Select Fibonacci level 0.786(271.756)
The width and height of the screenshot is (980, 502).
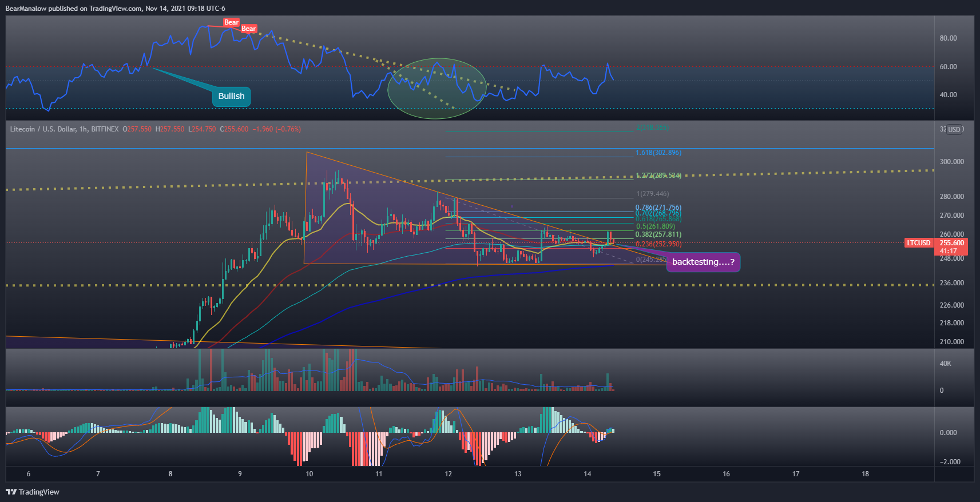click(x=658, y=208)
